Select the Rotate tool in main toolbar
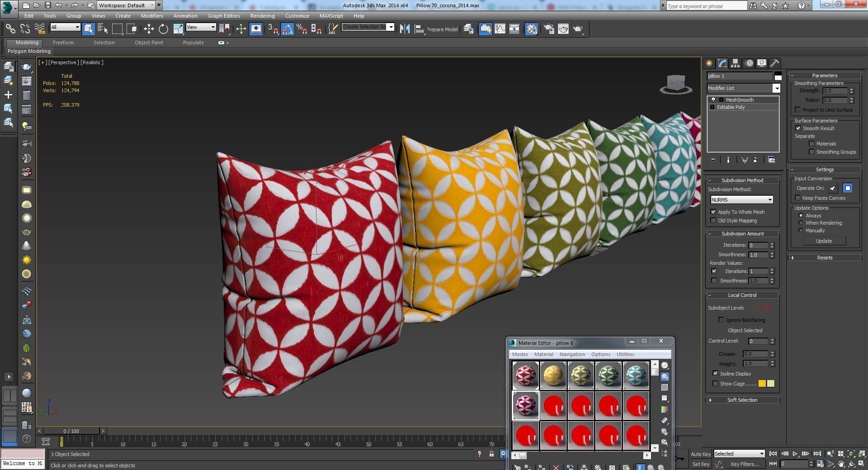 pyautogui.click(x=163, y=29)
